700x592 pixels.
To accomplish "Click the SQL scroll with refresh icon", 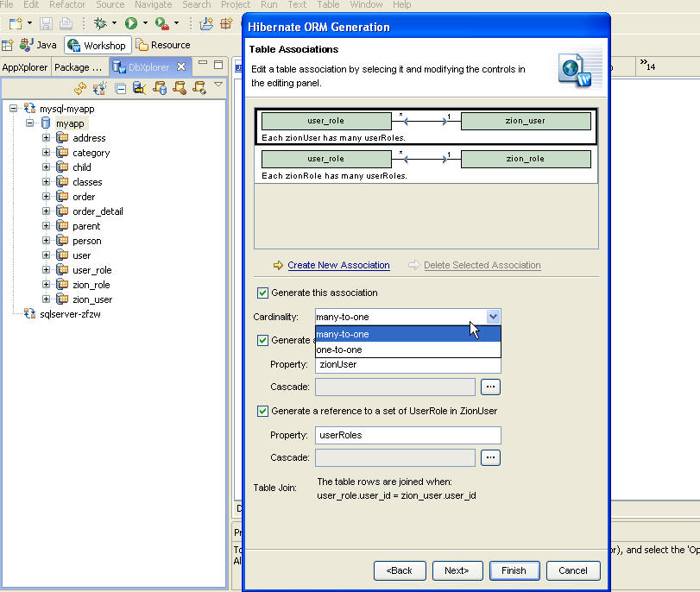I will point(199,88).
